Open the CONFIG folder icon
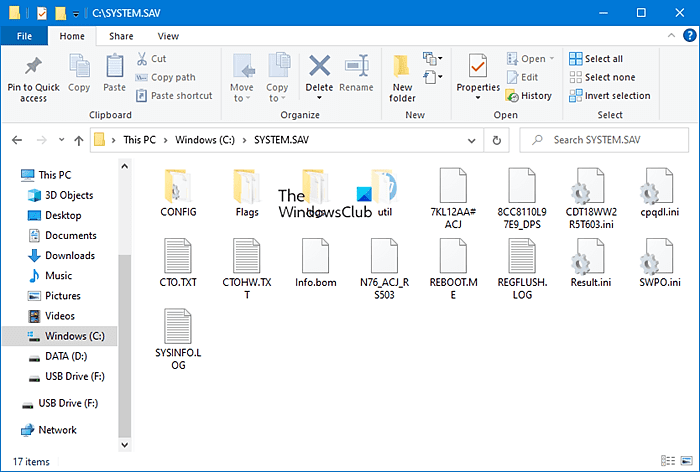 click(178, 188)
